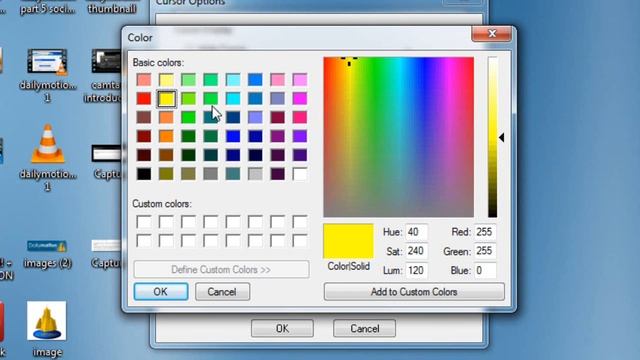Open the 'images (2)' desktop icon
This screenshot has width=640, height=360.
[x=47, y=254]
